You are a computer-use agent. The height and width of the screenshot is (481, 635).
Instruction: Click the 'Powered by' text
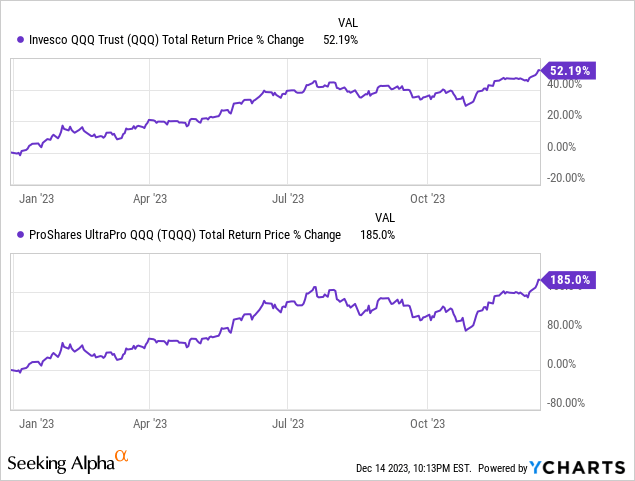[x=505, y=468]
